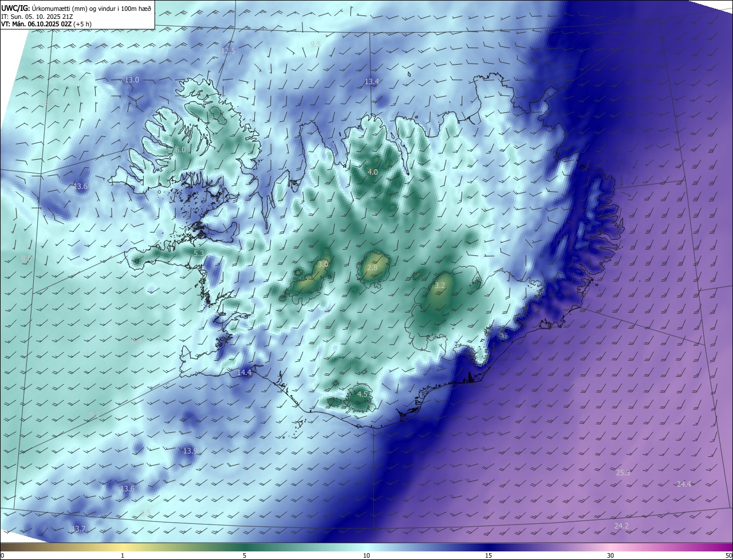Screen dimensions: 733x560
Task: Click the 1 tick on the color scale
Action: pos(123,555)
